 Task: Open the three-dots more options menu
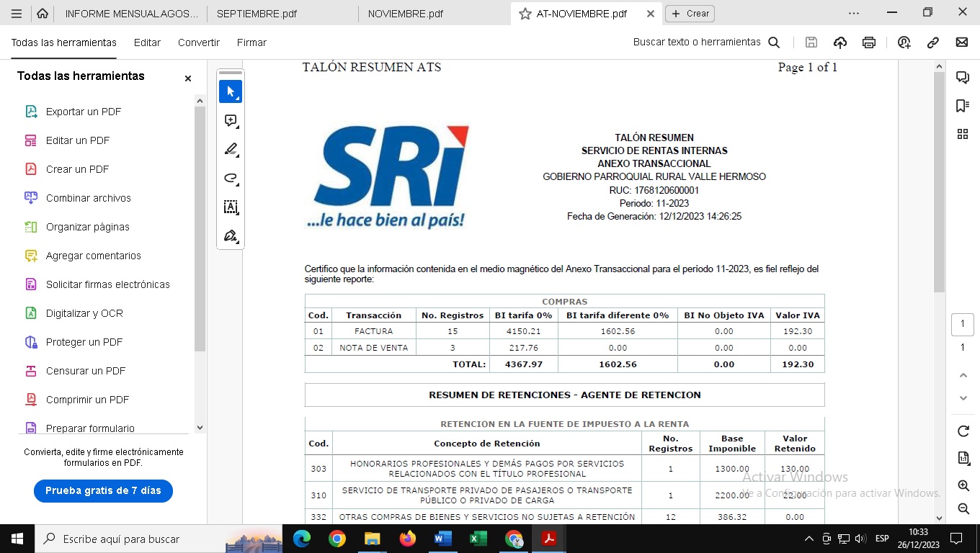[x=854, y=13]
